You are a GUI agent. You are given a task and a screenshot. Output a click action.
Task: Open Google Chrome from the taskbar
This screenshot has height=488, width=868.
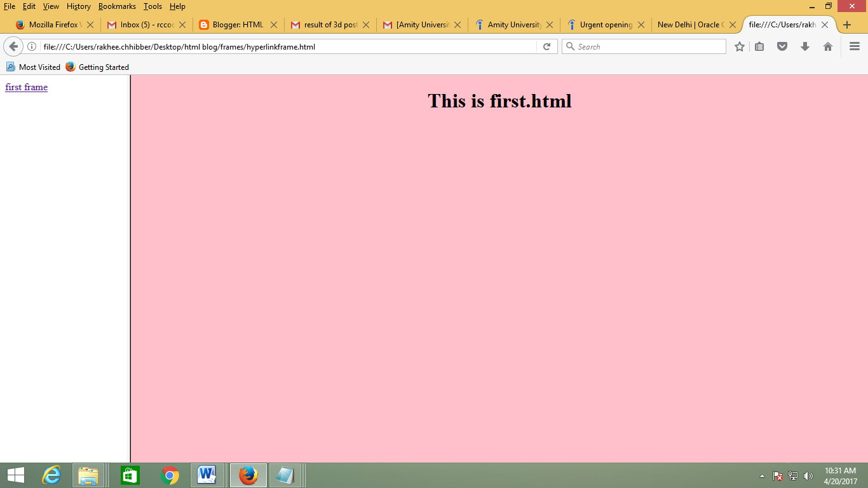[x=170, y=475]
